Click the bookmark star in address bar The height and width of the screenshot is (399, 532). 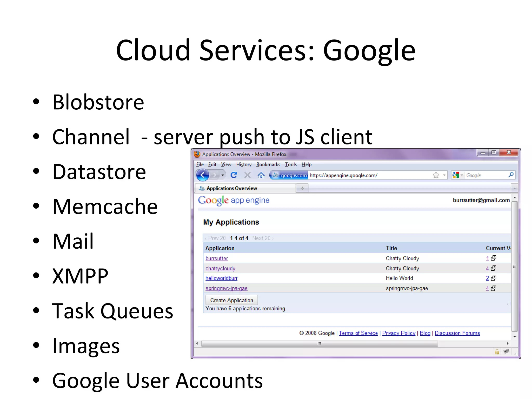tap(436, 175)
